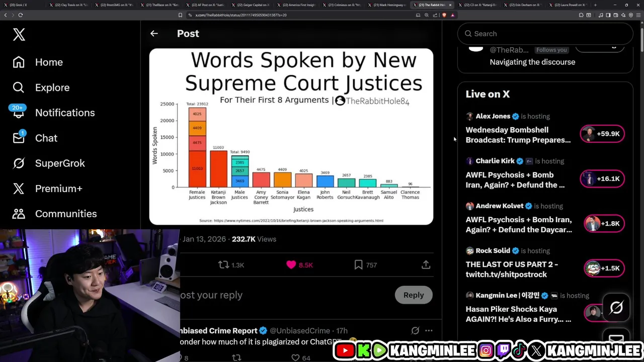Bookmark this page in the address bar
The width and height of the screenshot is (644, 362).
point(180,15)
